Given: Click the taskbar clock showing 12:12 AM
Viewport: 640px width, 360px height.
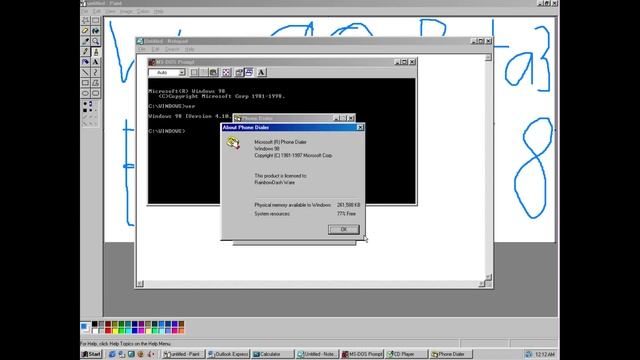Looking at the screenshot, I should 544,354.
